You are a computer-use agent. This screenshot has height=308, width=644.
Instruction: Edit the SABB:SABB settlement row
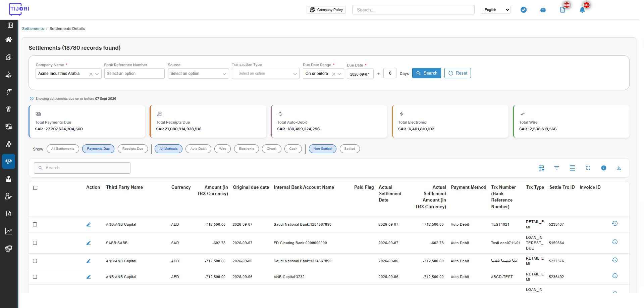89,243
